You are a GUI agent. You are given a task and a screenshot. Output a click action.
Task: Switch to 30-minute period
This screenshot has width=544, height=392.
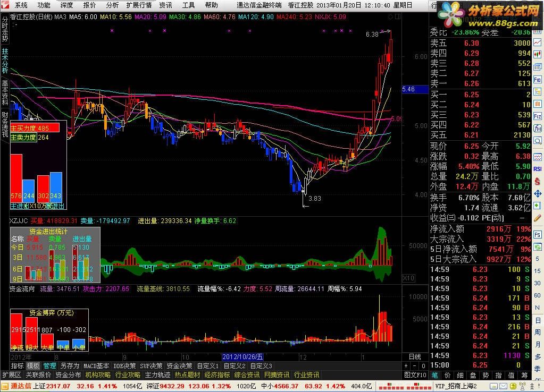click(538, 283)
